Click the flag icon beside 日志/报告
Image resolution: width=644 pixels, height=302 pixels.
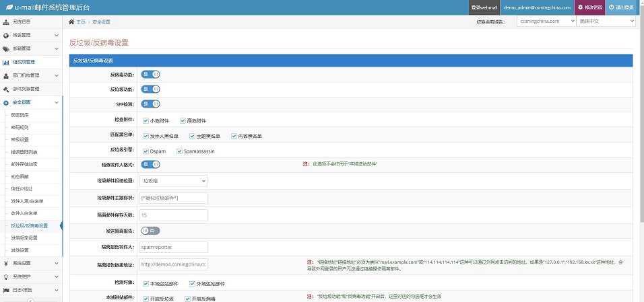click(x=6, y=290)
